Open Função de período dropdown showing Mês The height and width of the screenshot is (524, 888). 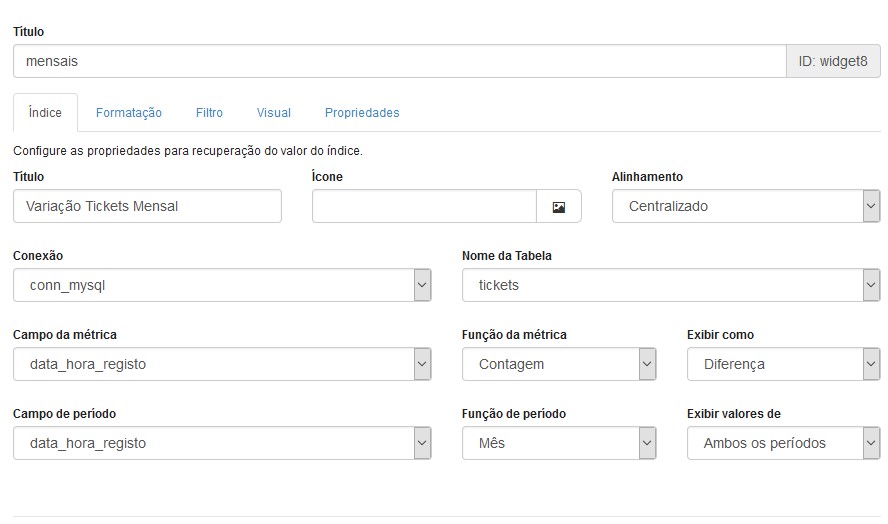tap(559, 443)
